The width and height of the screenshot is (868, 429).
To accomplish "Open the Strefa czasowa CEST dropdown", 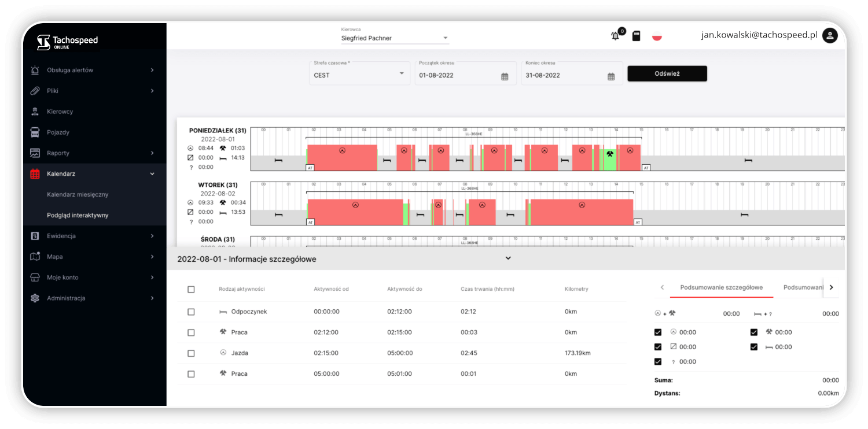I will click(x=359, y=73).
